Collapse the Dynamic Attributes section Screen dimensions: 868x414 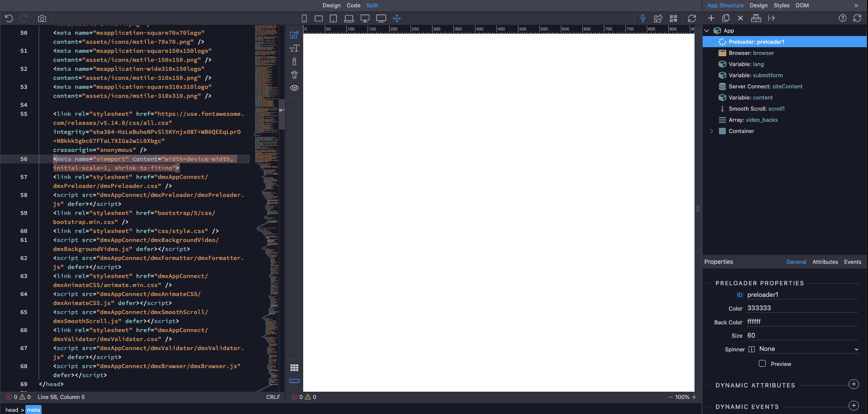709,385
